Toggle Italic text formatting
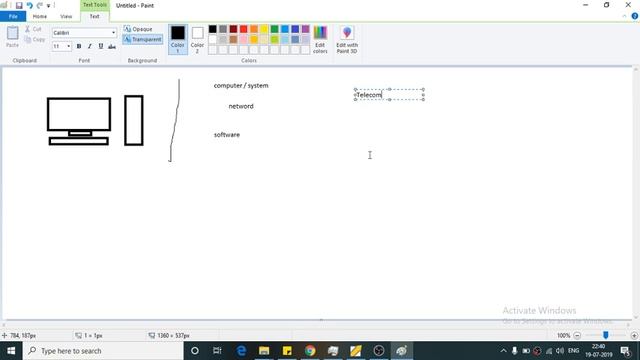The height and width of the screenshot is (360, 640). pyautogui.click(x=90, y=46)
